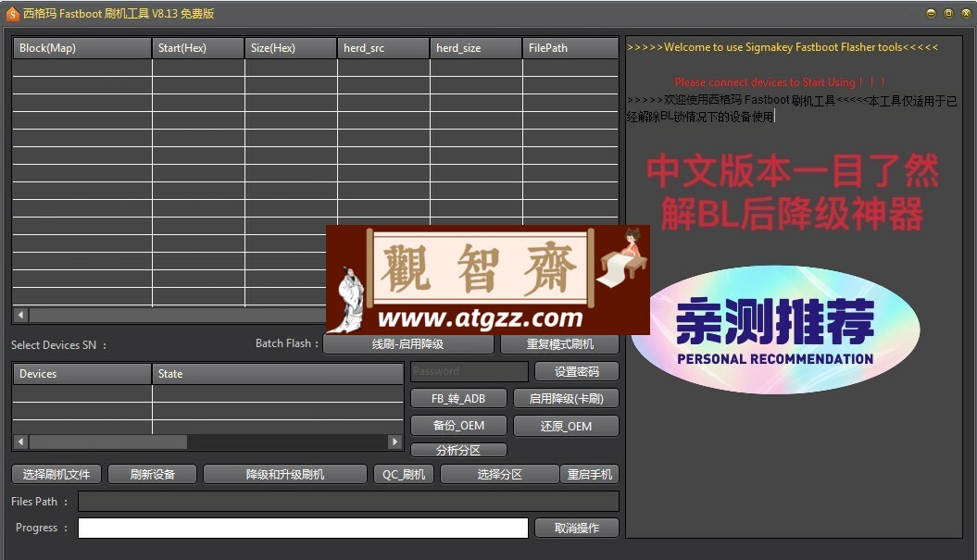977x560 pixels.
Task: Click the 设置密码 button
Action: click(576, 371)
